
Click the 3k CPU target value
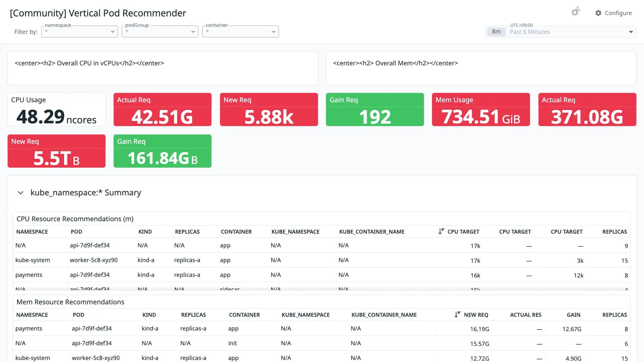[x=580, y=261]
